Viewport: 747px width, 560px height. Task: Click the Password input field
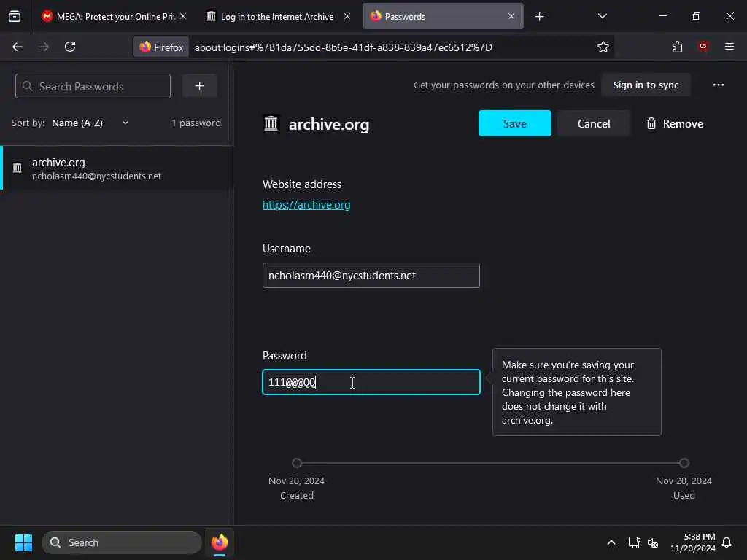pyautogui.click(x=371, y=382)
